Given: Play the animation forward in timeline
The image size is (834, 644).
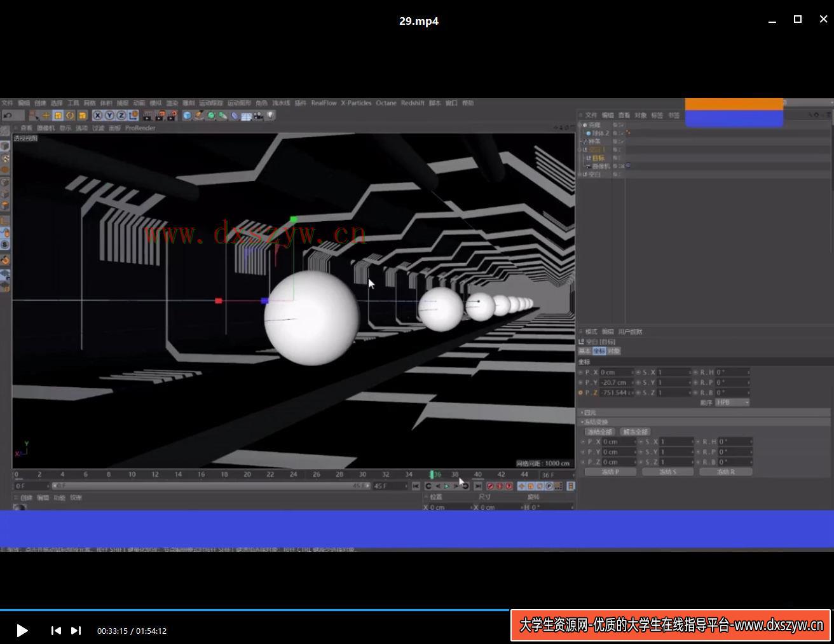Looking at the screenshot, I should (x=447, y=486).
